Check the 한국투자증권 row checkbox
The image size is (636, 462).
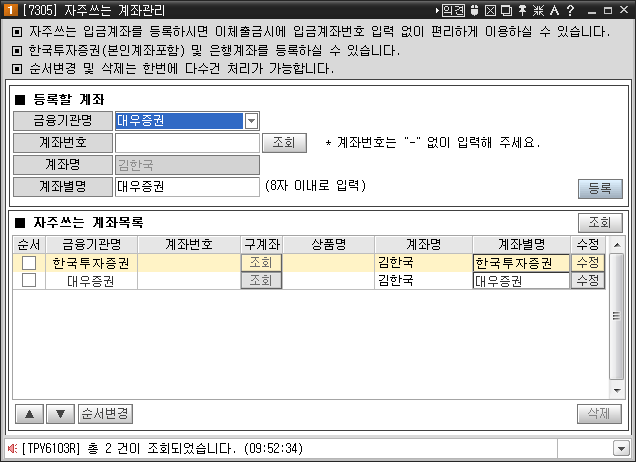pos(29,263)
